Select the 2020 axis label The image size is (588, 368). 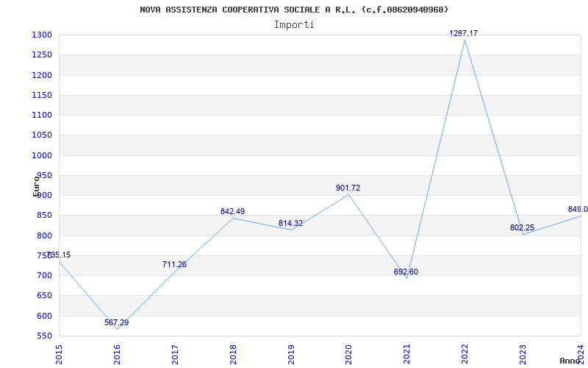348,355
